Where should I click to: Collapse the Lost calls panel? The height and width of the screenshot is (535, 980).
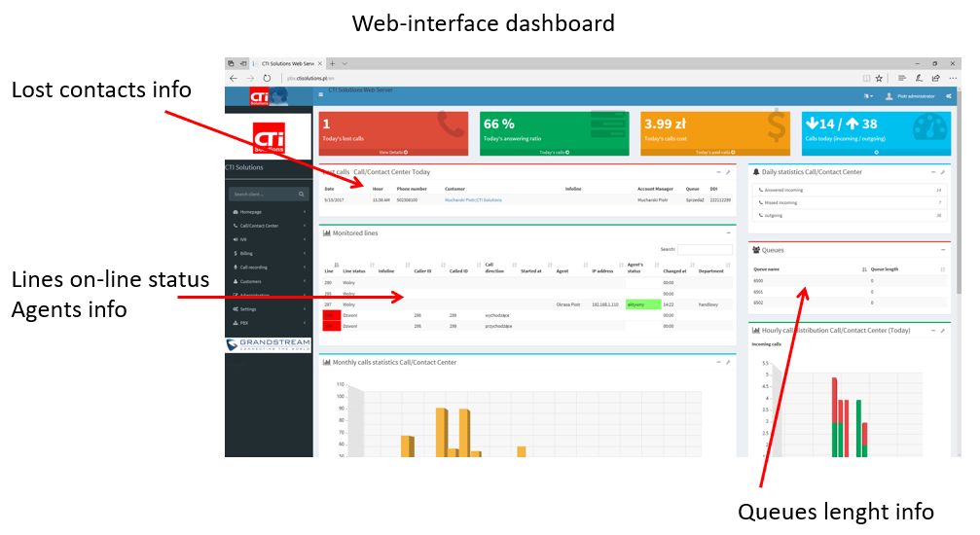point(719,172)
